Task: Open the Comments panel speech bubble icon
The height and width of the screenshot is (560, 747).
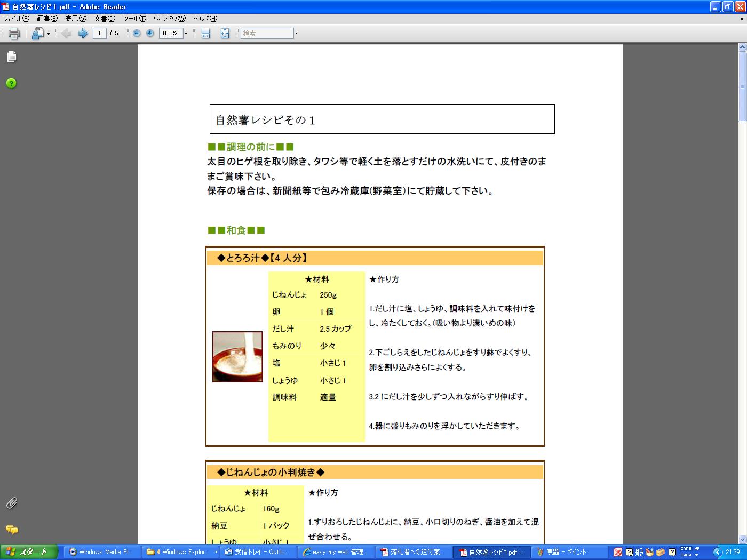Action: (11, 530)
